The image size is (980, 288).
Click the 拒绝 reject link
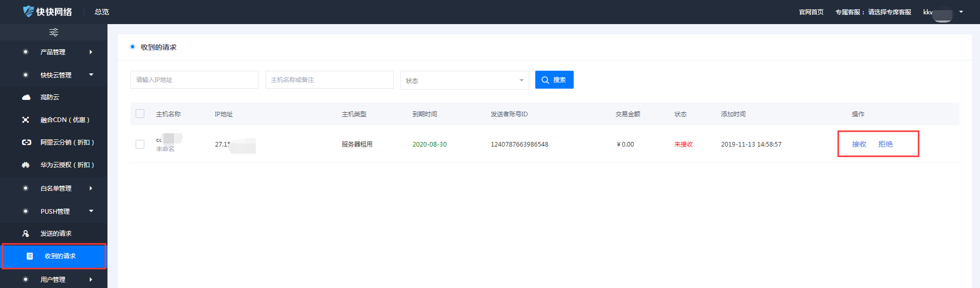pos(885,145)
